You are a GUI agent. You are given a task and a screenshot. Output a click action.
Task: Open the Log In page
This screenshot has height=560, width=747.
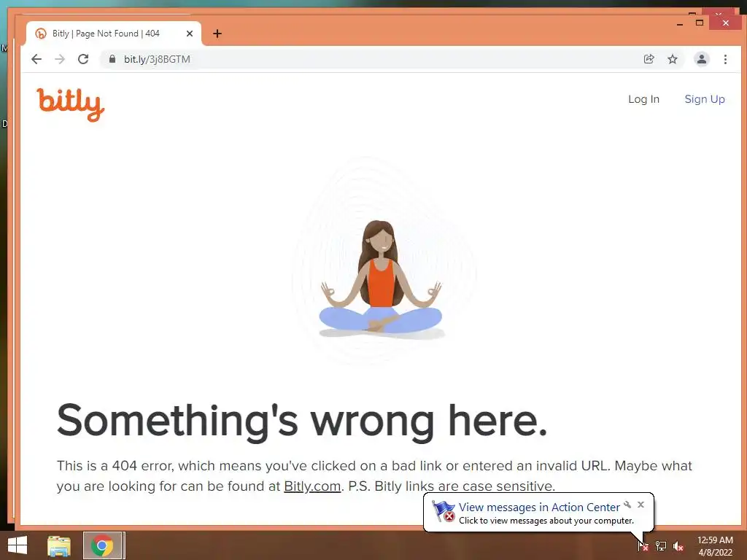click(643, 99)
